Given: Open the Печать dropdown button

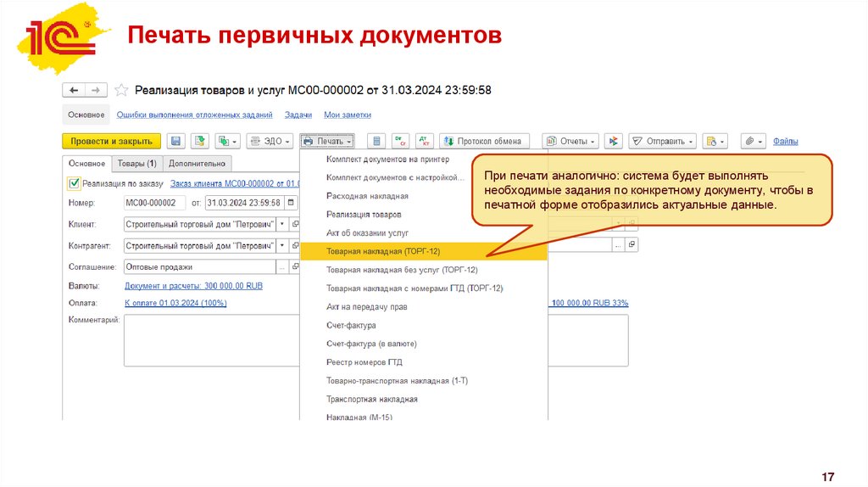Looking at the screenshot, I should pos(328,142).
